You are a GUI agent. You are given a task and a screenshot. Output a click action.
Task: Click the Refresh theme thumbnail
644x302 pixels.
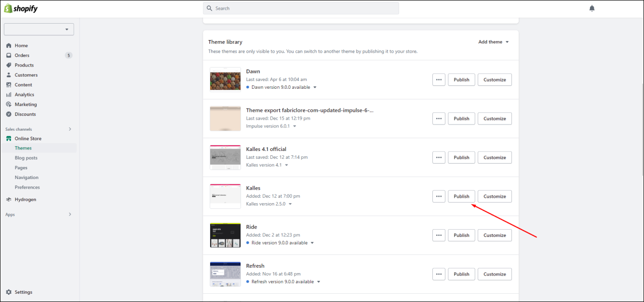pos(225,274)
